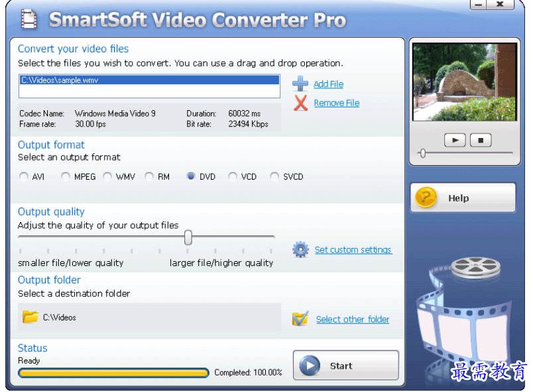Click the 30.00 fps frame rate value

[x=90, y=124]
